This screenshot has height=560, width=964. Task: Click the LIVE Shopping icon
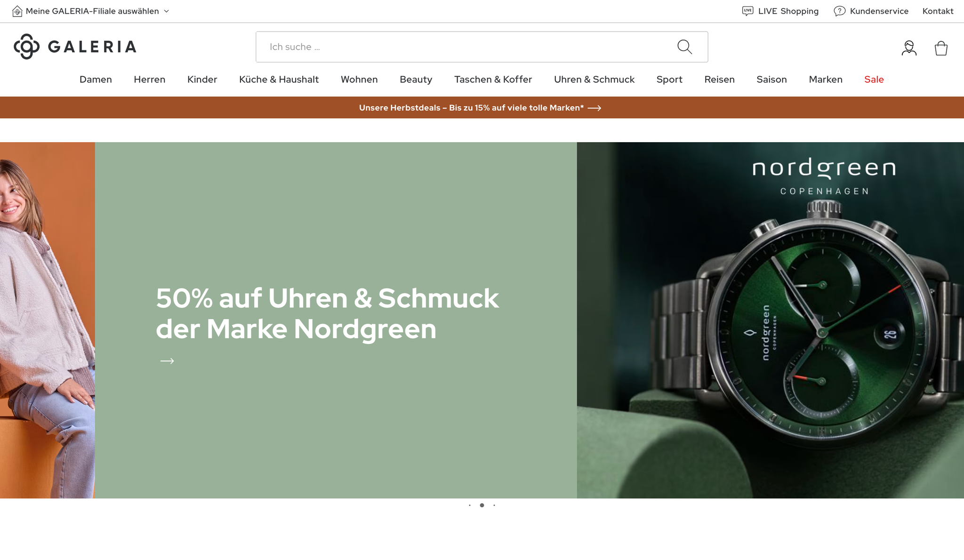[x=747, y=11]
